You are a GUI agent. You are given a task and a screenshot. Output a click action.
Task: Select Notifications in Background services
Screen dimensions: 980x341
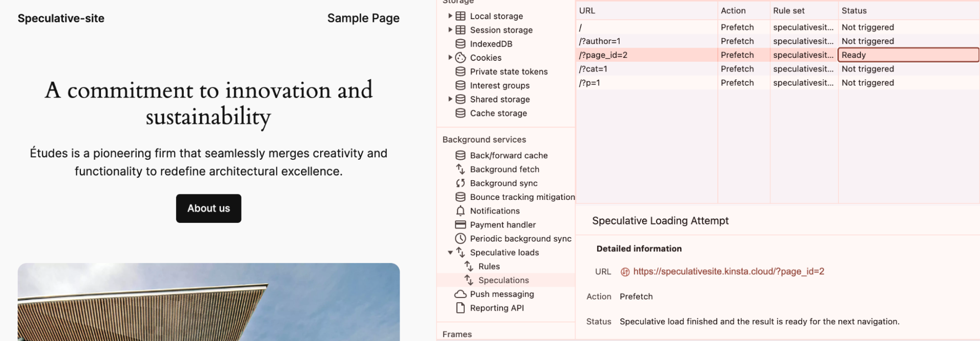tap(495, 211)
